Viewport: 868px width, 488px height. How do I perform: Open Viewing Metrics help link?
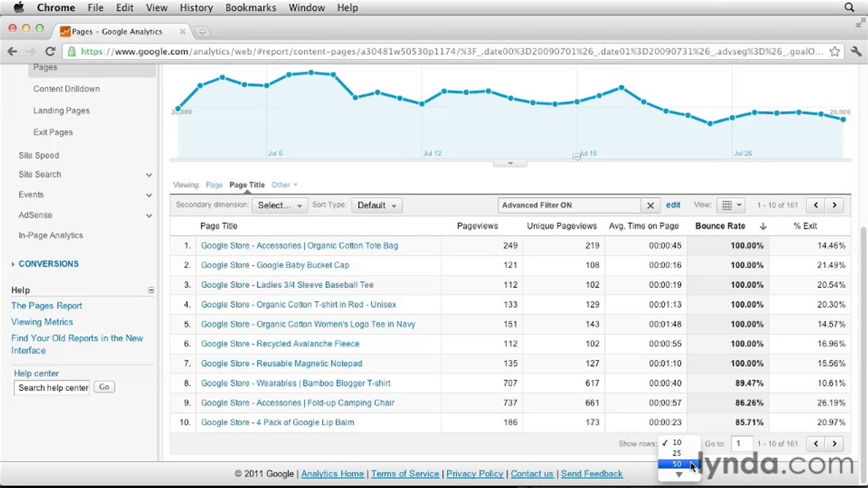click(42, 322)
